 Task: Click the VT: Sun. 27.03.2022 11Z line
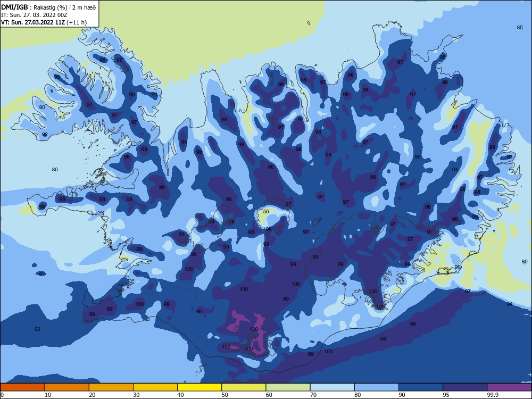pos(44,22)
